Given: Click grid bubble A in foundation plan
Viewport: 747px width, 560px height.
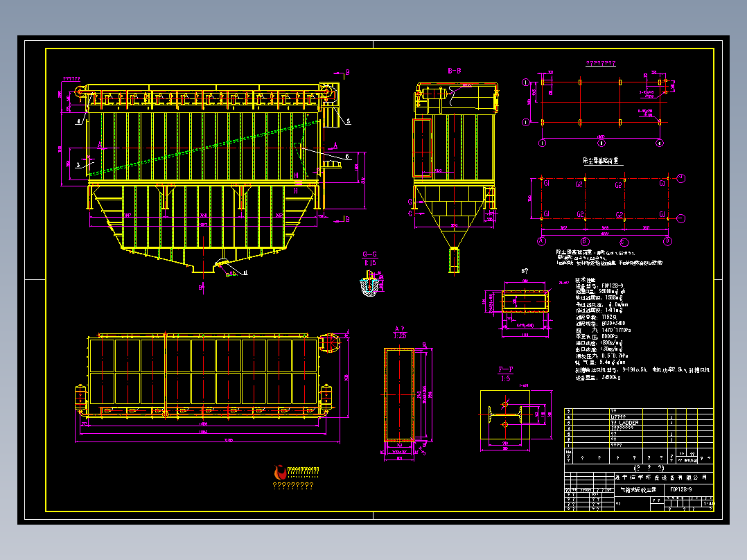Looking at the screenshot, I should pyautogui.click(x=542, y=241).
